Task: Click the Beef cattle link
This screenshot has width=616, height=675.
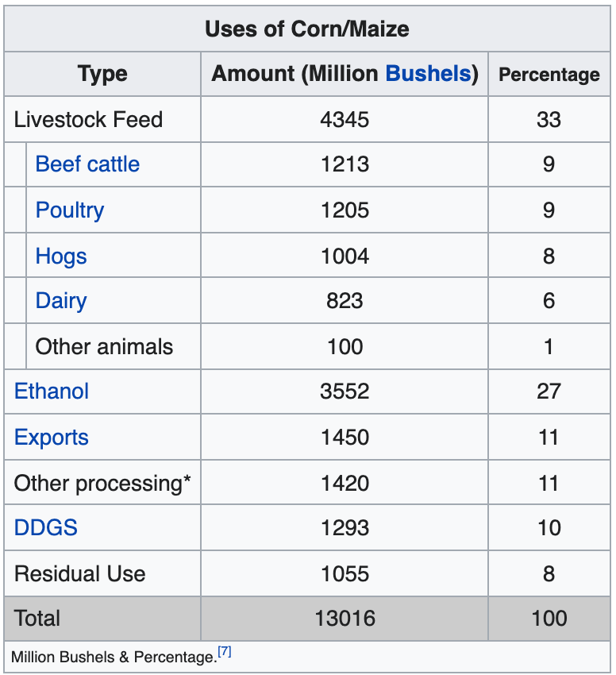Action: (x=87, y=164)
